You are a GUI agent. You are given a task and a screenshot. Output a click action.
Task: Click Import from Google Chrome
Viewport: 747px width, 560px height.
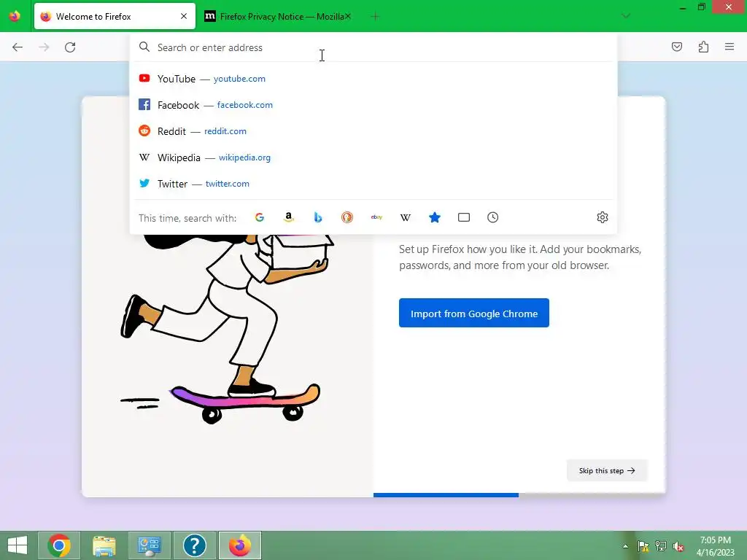[x=474, y=313]
